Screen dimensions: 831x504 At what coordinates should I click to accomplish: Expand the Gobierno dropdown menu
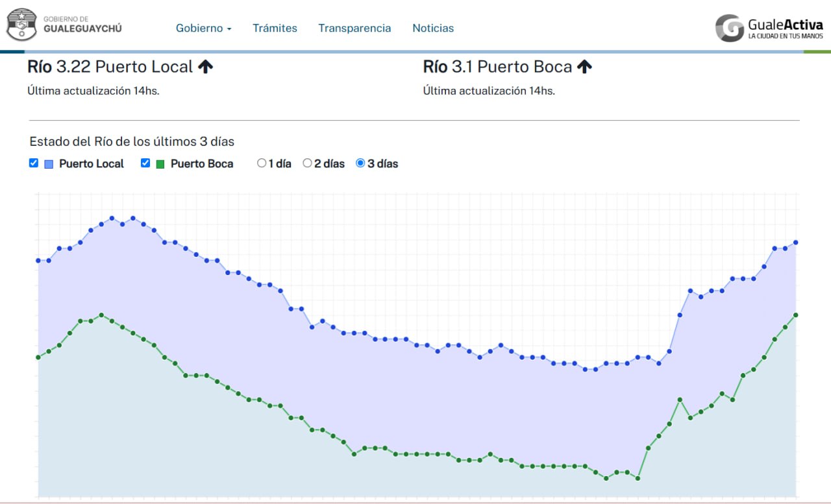point(204,29)
